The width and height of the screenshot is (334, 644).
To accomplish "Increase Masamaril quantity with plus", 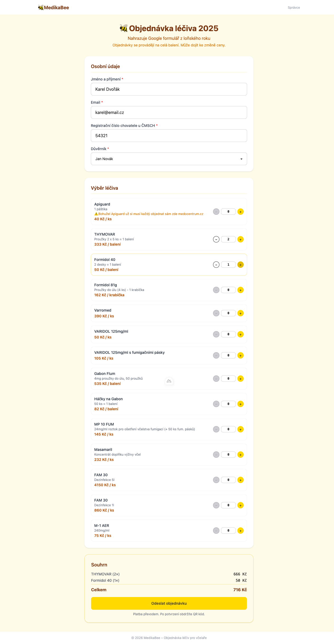I will tap(240, 455).
